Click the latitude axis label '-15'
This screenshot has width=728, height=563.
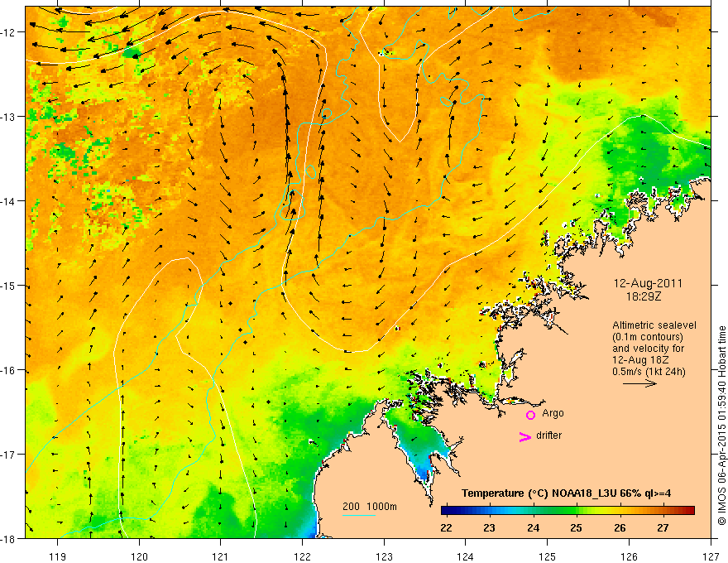pyautogui.click(x=9, y=286)
